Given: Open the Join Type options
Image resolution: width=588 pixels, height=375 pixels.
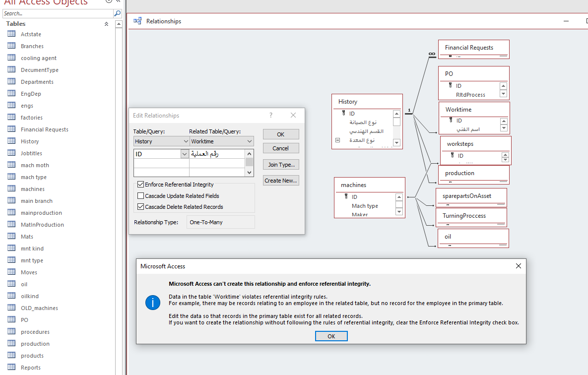Looking at the screenshot, I should (x=280, y=165).
